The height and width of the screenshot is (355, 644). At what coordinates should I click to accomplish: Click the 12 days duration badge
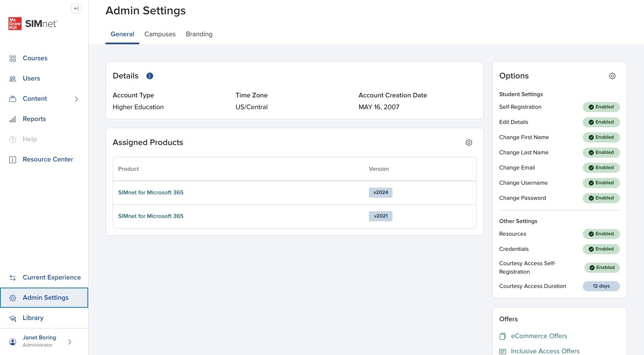click(601, 286)
